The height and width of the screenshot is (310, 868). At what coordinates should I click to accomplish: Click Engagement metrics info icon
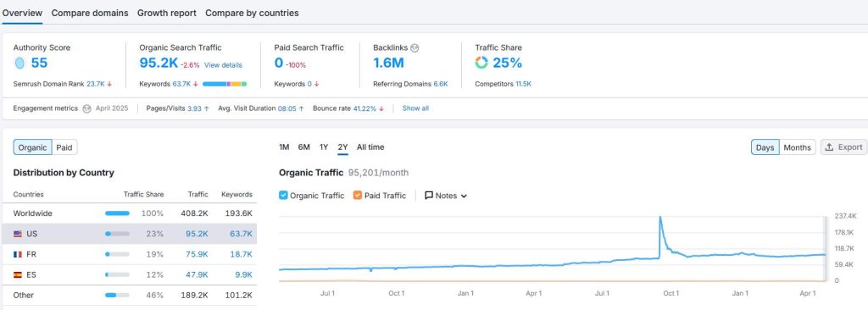click(x=87, y=108)
